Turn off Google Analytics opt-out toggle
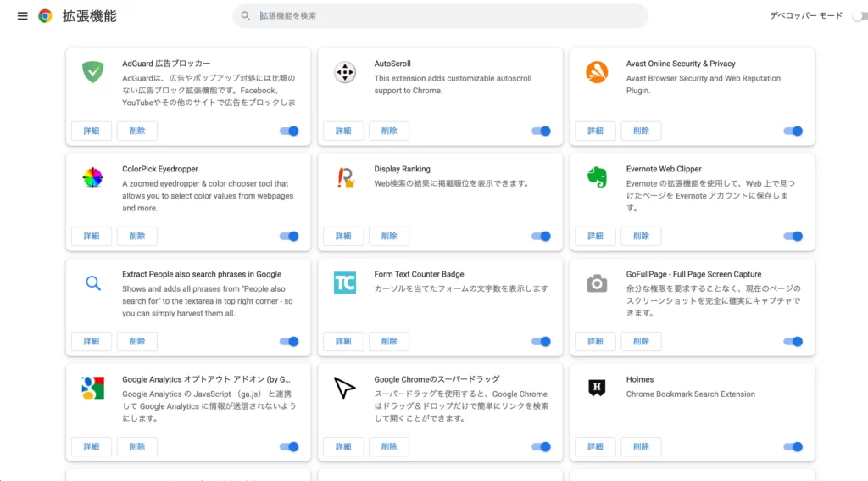Screen dimensions: 868x481 coord(289,446)
